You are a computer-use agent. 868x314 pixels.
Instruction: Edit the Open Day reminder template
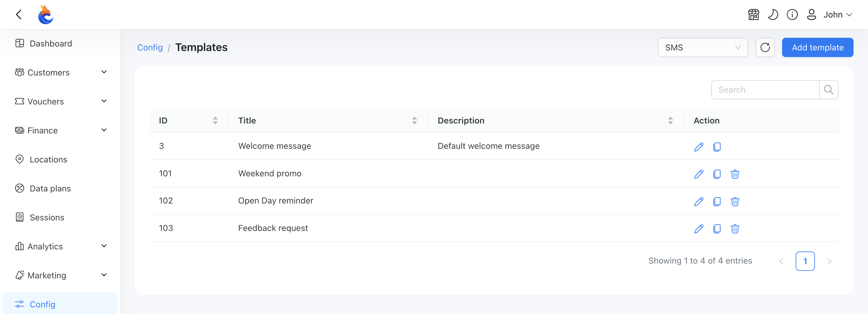[x=699, y=201]
